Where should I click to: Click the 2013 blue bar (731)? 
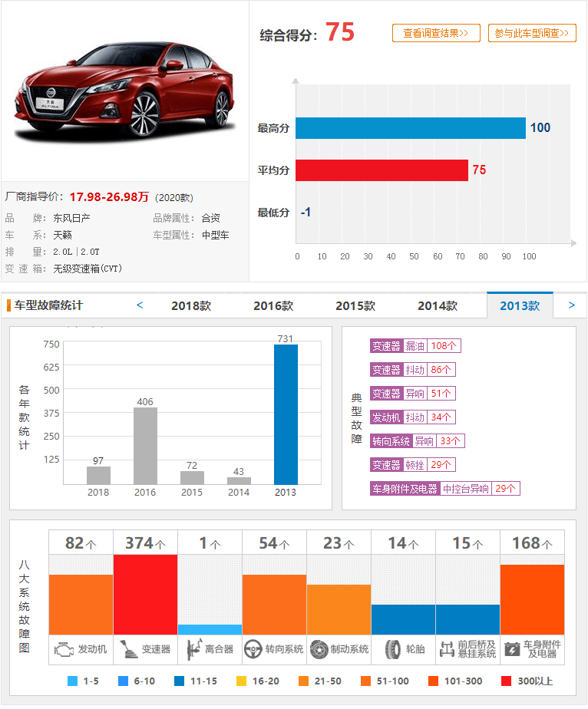(x=286, y=414)
